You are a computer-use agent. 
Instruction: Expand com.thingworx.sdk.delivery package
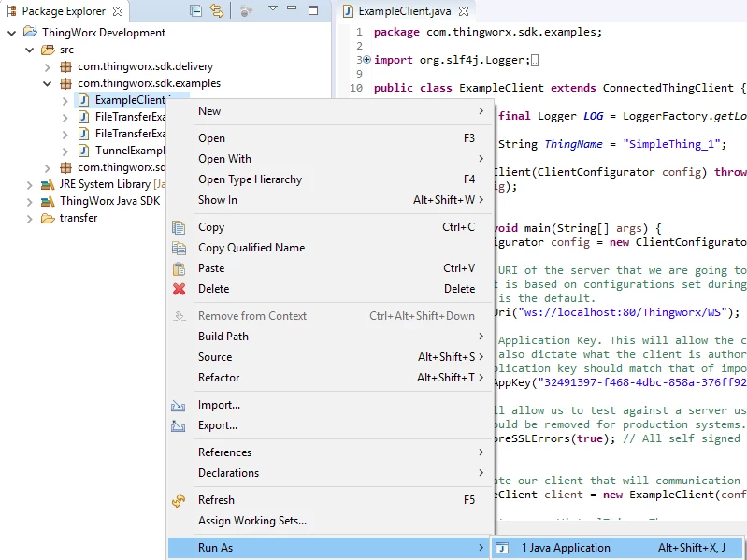tap(47, 67)
